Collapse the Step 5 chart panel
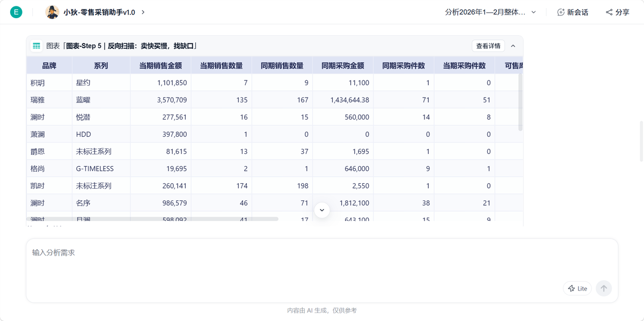The width and height of the screenshot is (644, 321). point(513,46)
